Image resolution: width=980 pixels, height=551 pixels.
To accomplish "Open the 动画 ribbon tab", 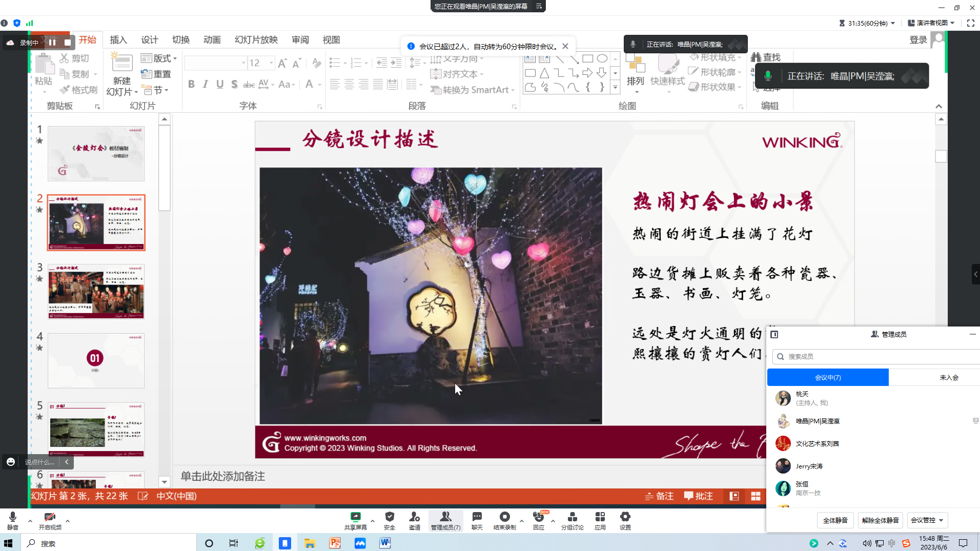I will point(212,40).
